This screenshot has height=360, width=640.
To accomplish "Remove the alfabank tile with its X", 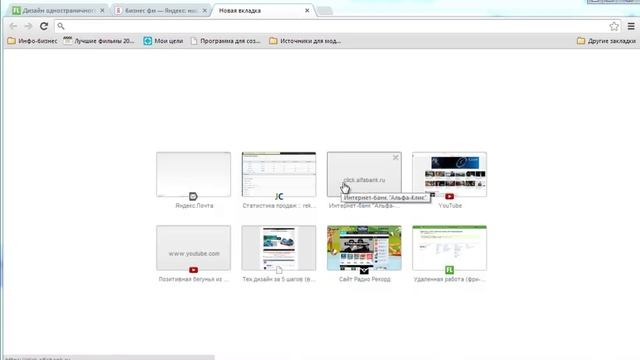I will click(x=396, y=157).
